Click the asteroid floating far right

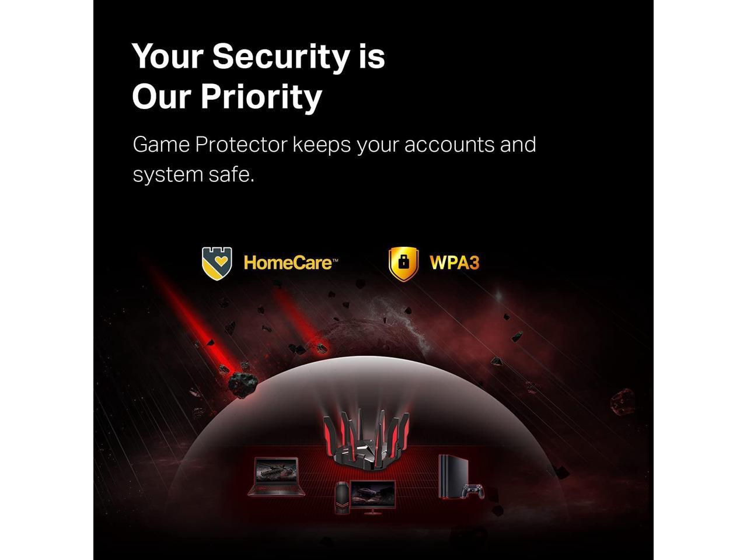622,401
